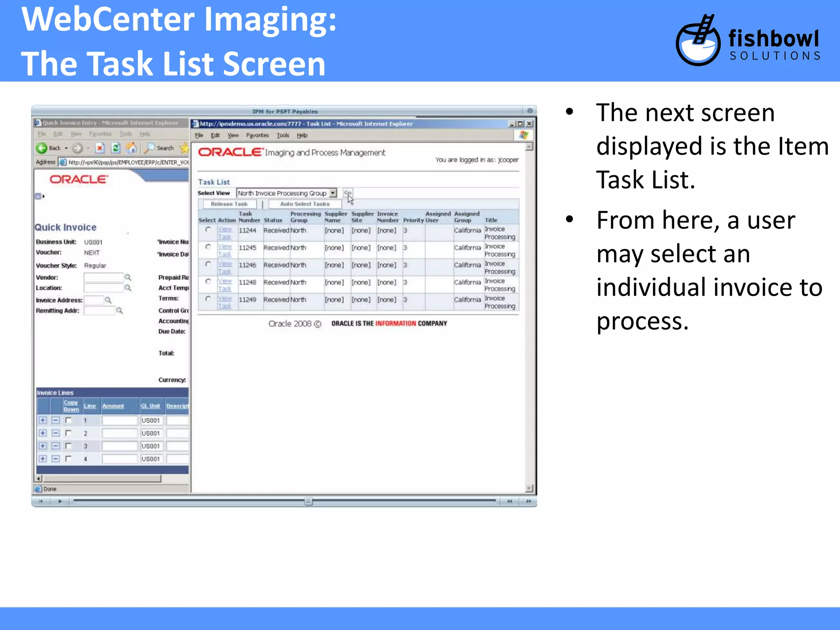Select radio button for task 11245
840x630 pixels.
tap(208, 247)
